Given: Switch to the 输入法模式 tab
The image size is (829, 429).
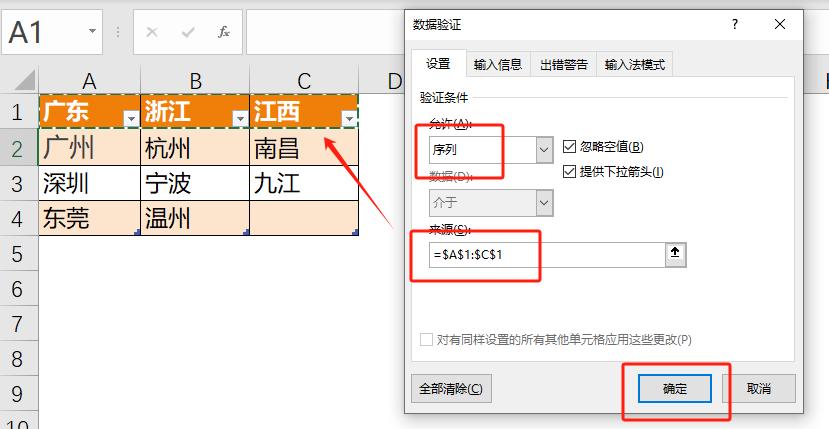Looking at the screenshot, I should [634, 65].
